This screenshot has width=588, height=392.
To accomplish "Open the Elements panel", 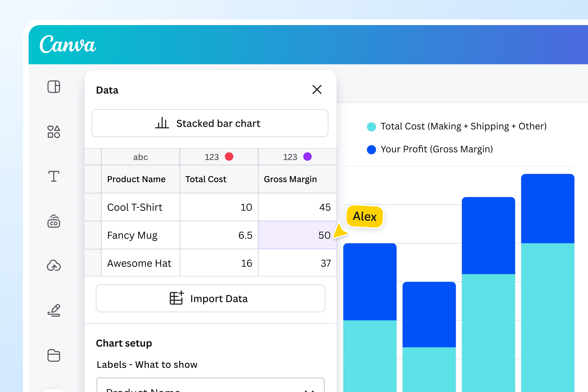I will [x=54, y=132].
